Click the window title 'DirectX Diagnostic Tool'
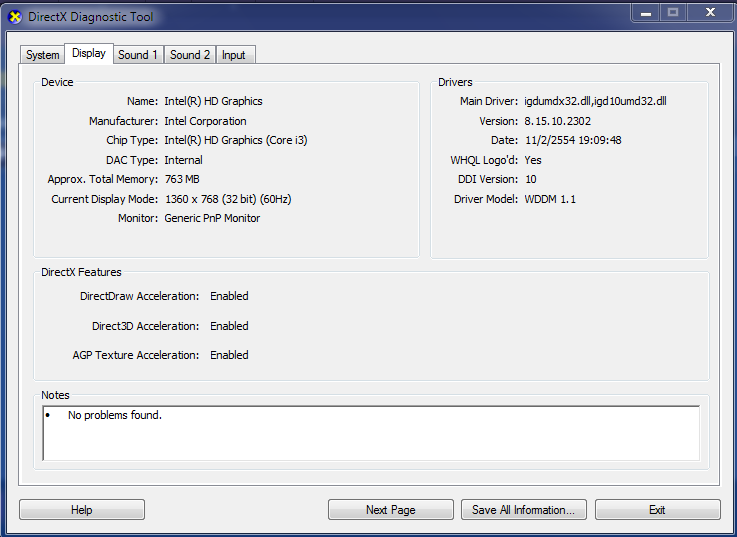This screenshot has height=537, width=737. [x=91, y=17]
